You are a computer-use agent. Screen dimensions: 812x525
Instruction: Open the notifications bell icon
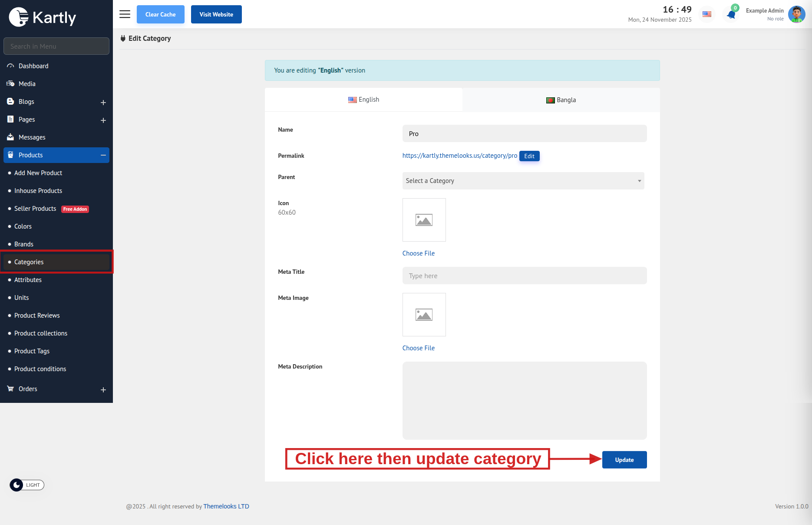(731, 15)
